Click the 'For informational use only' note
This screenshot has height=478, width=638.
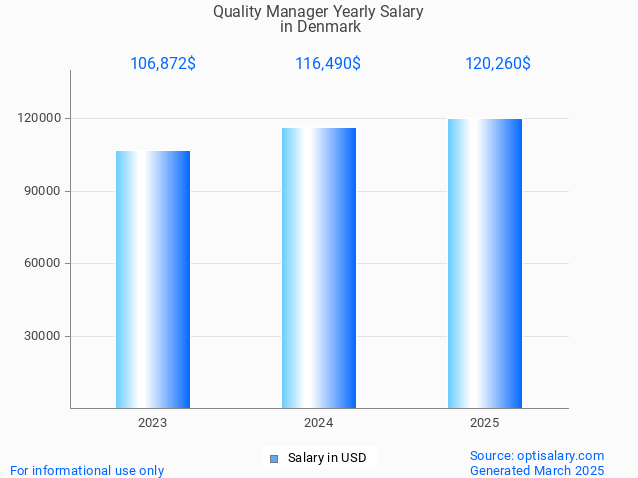point(87,470)
